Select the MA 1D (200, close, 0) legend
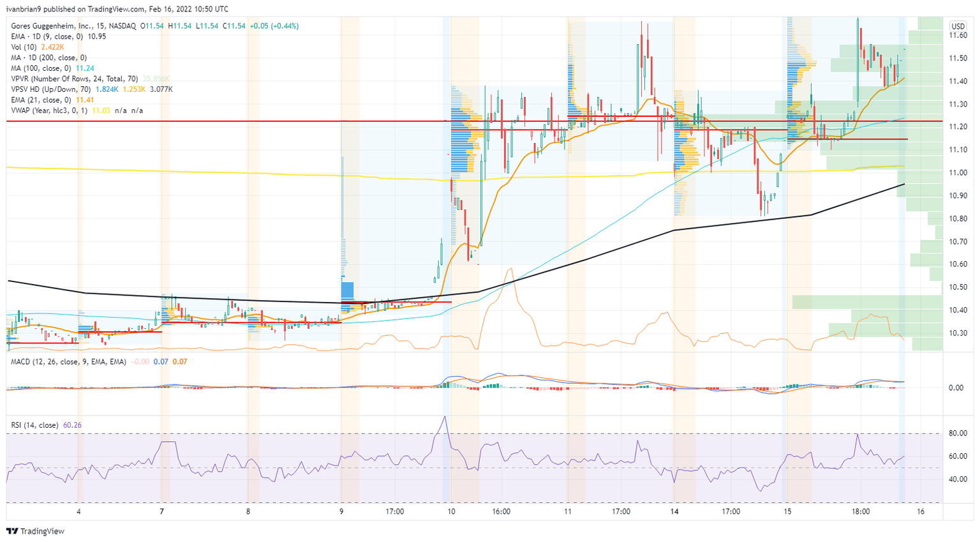980x542 pixels. 48,57
